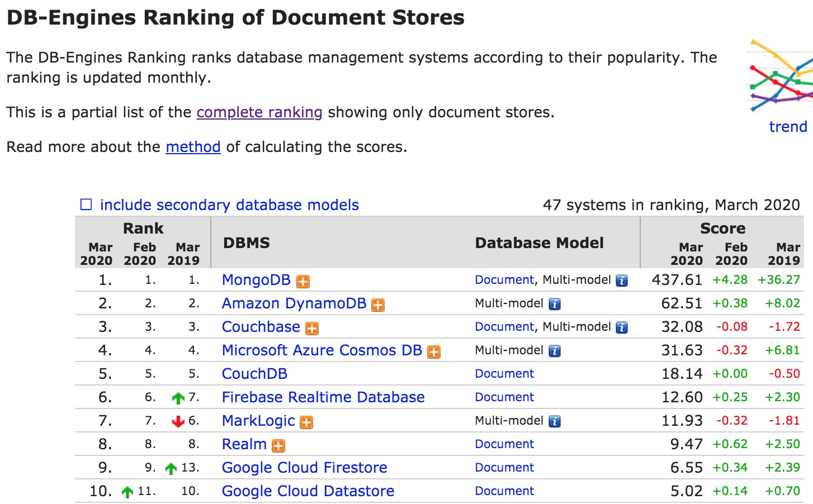The height and width of the screenshot is (504, 813).
Task: Enable the include secondary database models checkbox
Action: pyautogui.click(x=86, y=205)
